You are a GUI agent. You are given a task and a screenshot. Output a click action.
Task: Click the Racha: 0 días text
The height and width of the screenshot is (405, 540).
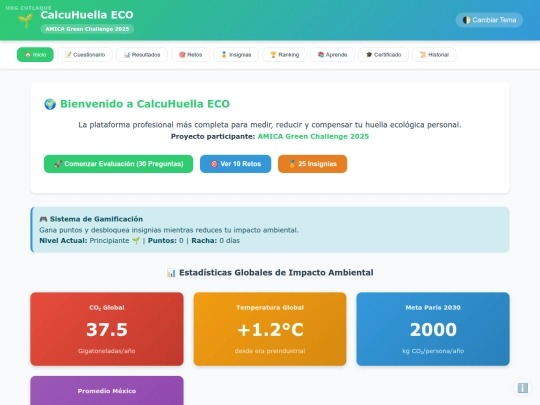(x=216, y=240)
